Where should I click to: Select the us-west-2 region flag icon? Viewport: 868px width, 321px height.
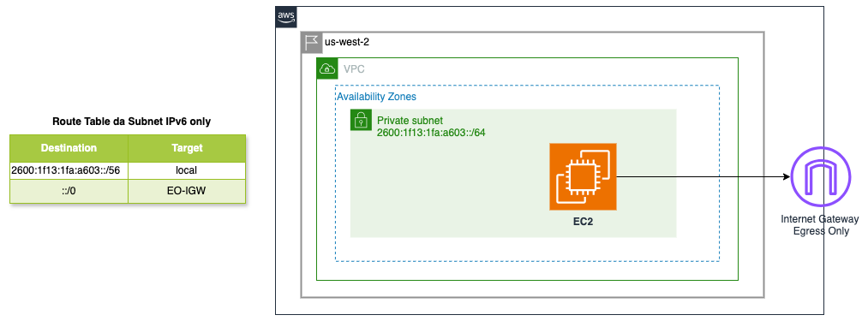(312, 43)
